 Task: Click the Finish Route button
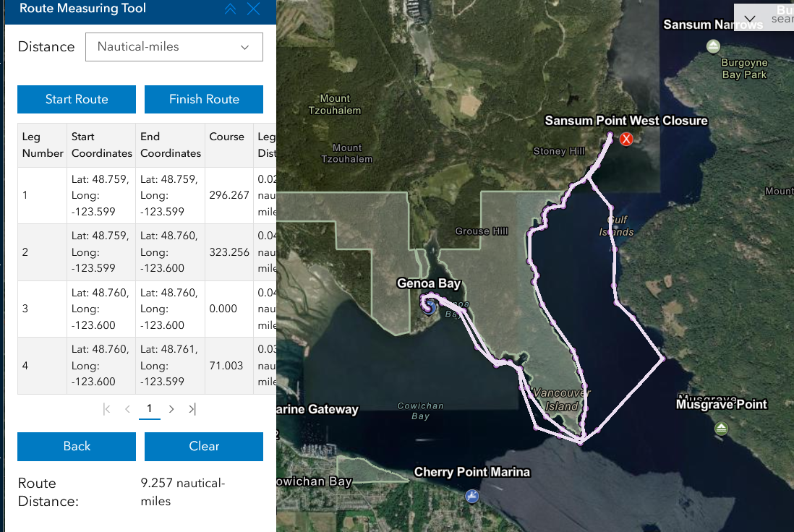click(x=204, y=100)
